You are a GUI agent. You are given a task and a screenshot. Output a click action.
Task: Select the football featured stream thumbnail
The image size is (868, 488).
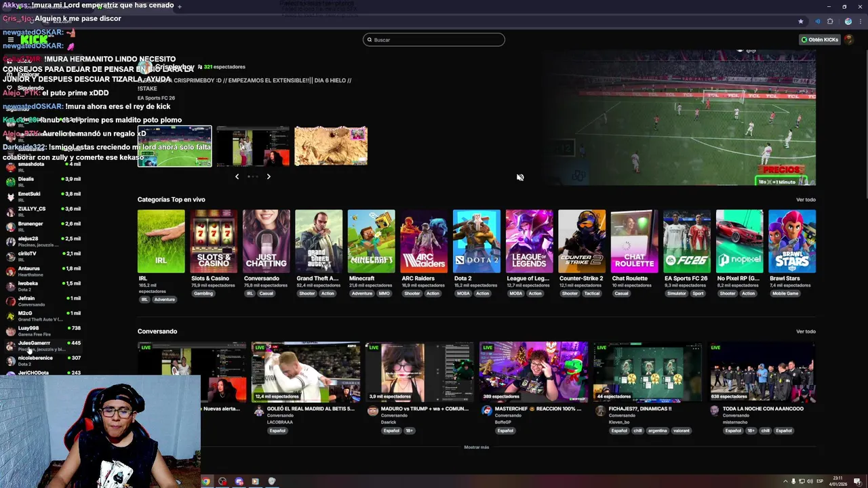tap(174, 146)
